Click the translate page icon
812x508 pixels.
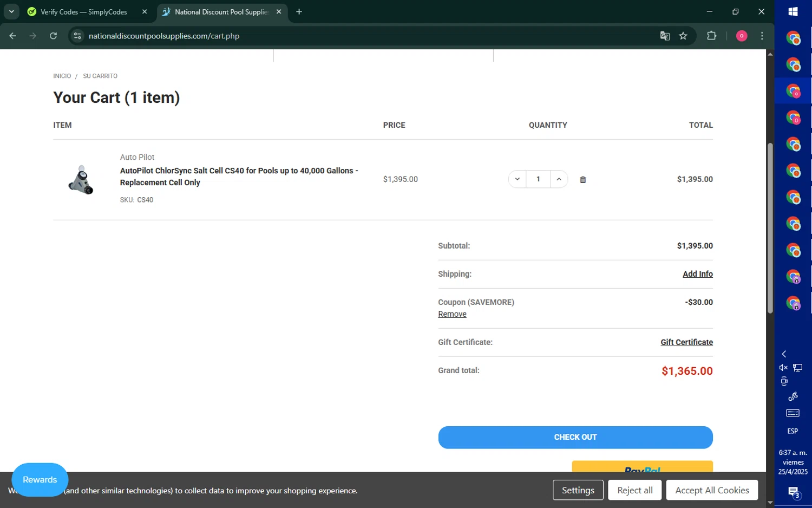click(x=665, y=36)
